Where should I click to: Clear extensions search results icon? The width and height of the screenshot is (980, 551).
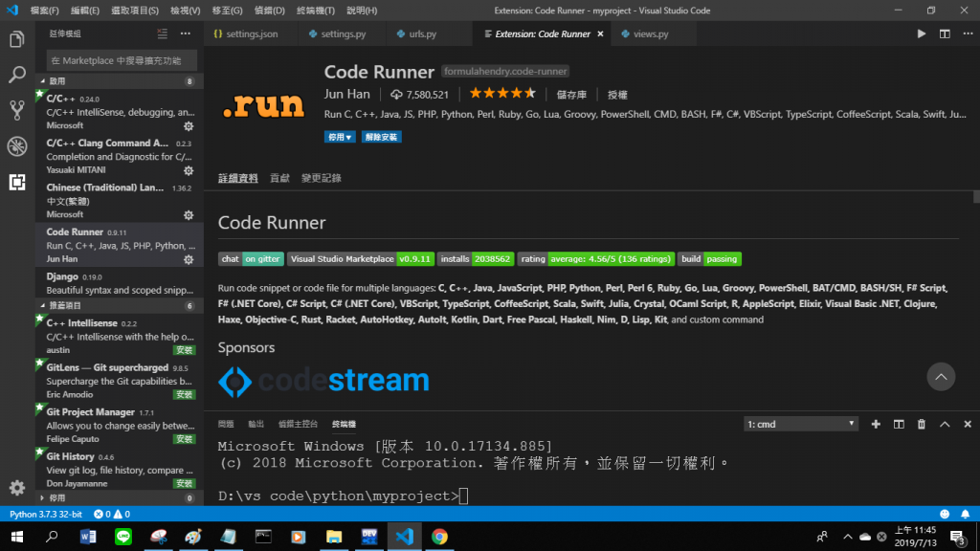[x=163, y=33]
